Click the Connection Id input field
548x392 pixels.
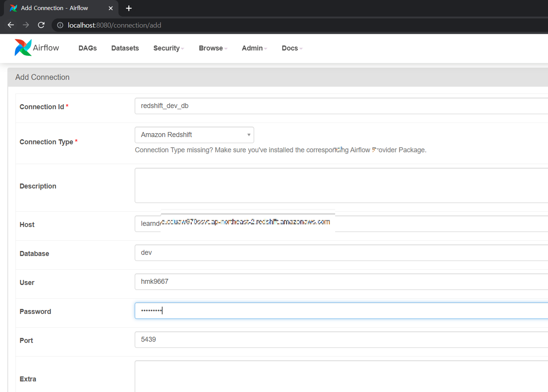pos(340,106)
